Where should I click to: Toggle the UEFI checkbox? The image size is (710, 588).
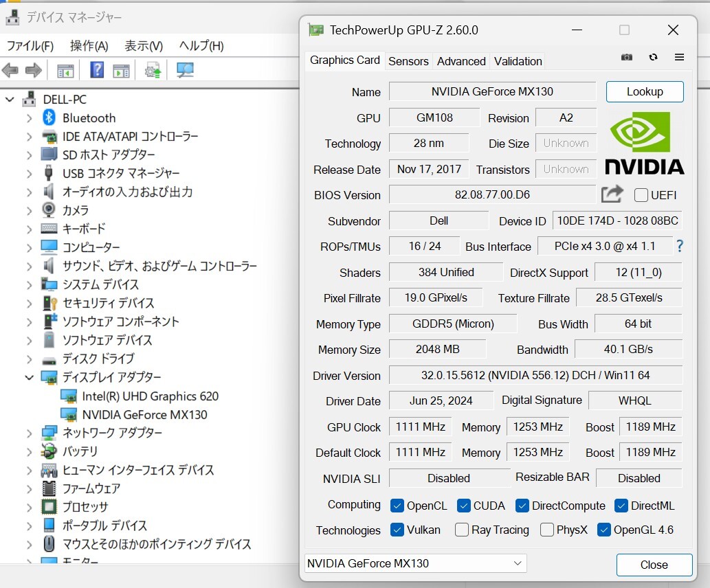[x=641, y=195]
